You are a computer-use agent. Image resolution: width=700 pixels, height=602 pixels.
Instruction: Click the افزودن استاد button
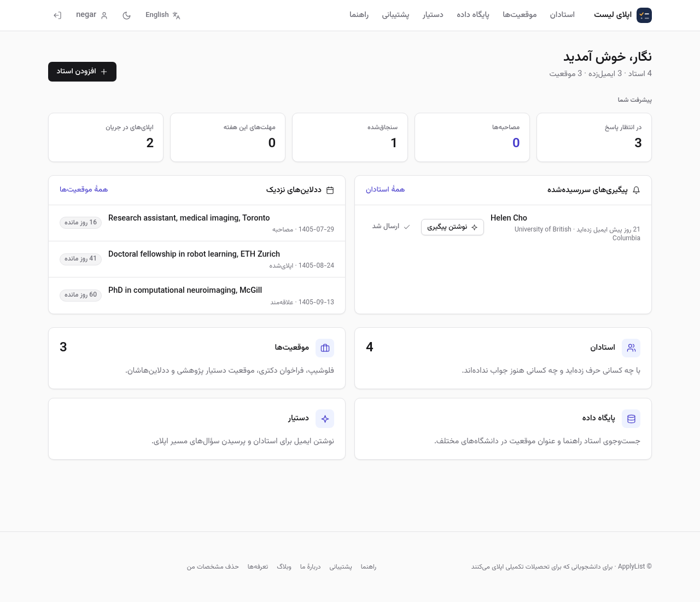click(x=82, y=72)
